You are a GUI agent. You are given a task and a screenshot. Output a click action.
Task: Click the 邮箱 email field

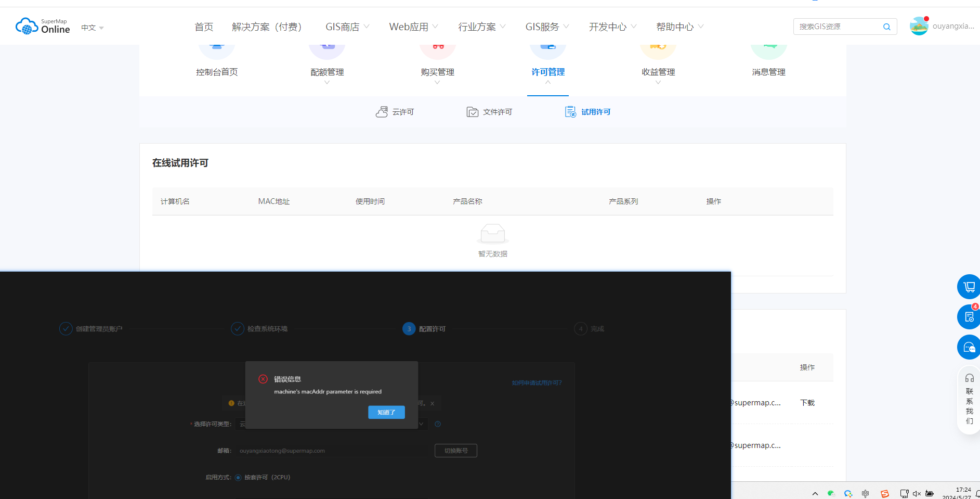coord(333,451)
